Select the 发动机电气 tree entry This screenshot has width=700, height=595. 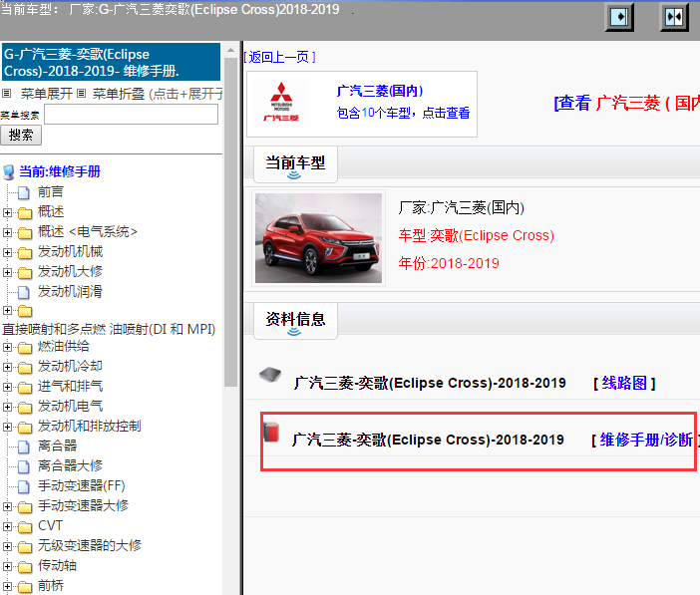point(70,407)
